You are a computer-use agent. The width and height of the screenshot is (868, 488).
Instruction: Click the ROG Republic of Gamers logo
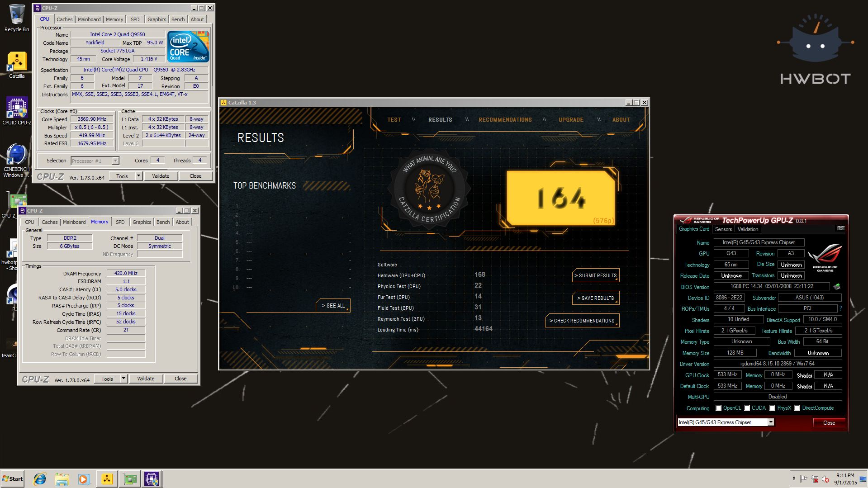coord(825,257)
